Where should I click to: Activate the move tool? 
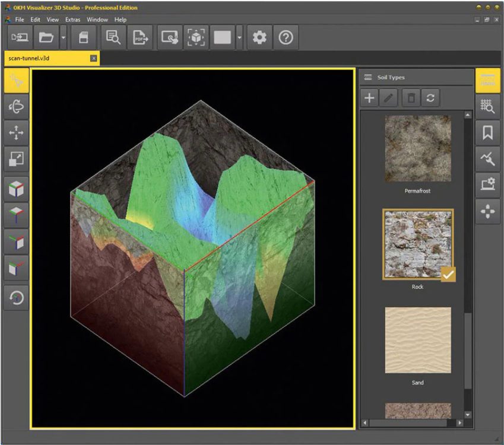(15, 133)
